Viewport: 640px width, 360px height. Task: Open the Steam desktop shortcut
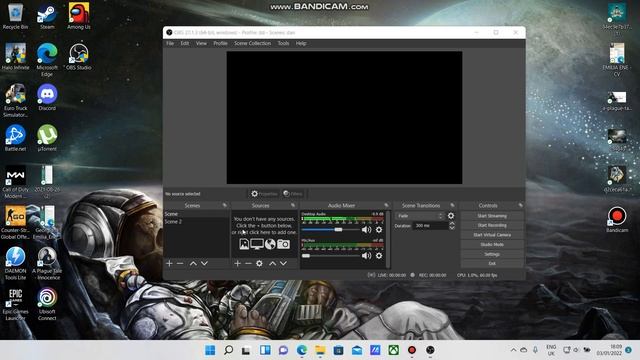coord(47,16)
